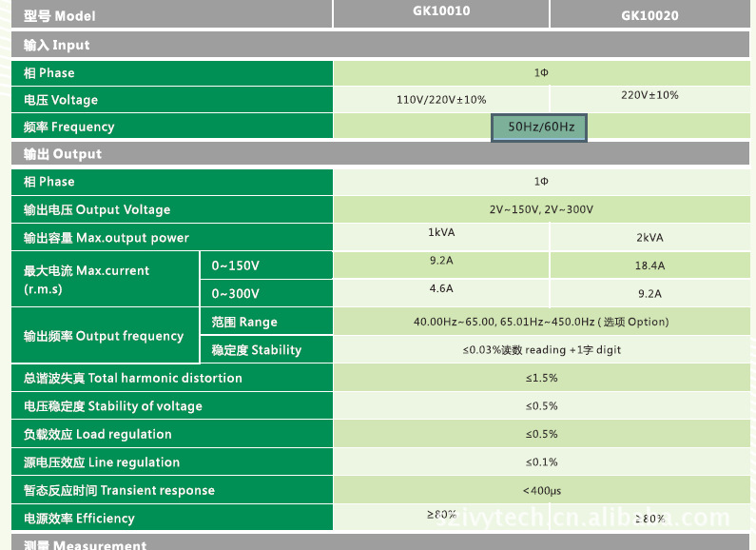This screenshot has height=550, width=756.
Task: Click the 2kVA output power value
Action: 649,238
